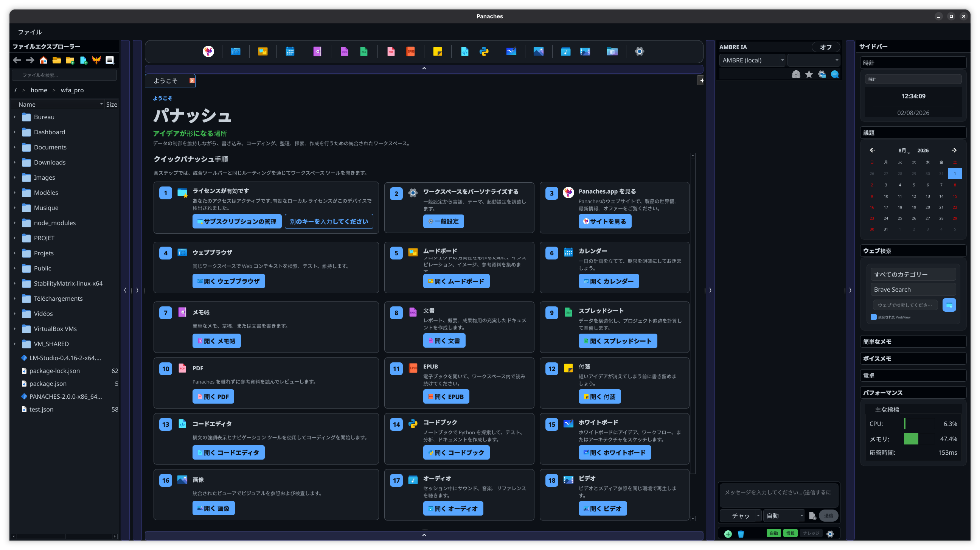This screenshot has width=980, height=550.
Task: Open the Panaches phoenix logo in the toolbar
Action: click(208, 51)
